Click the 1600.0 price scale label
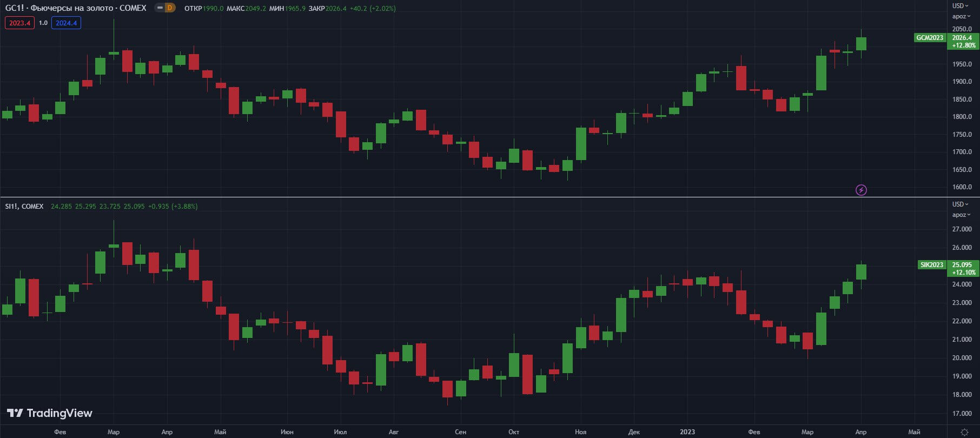Viewport: 980px width, 438px height. [962, 187]
